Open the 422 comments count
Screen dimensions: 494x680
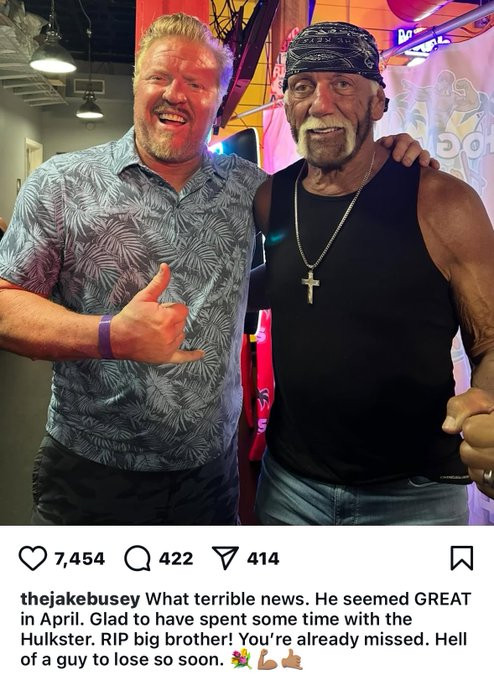[176, 559]
